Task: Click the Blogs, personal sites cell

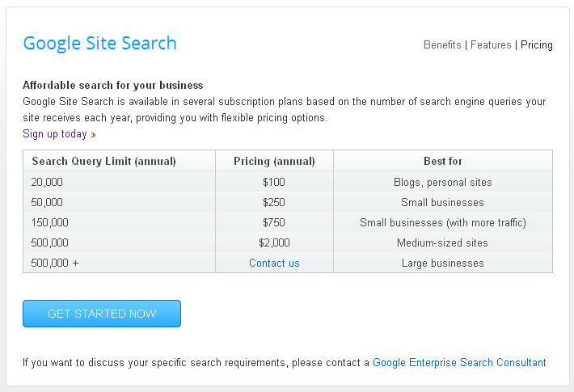Action: [443, 182]
